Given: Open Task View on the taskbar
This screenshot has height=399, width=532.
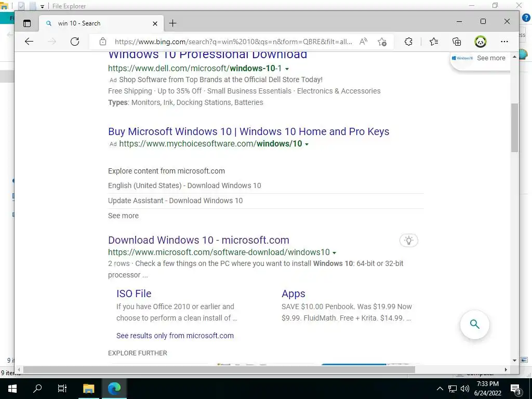Looking at the screenshot, I should click(62, 389).
